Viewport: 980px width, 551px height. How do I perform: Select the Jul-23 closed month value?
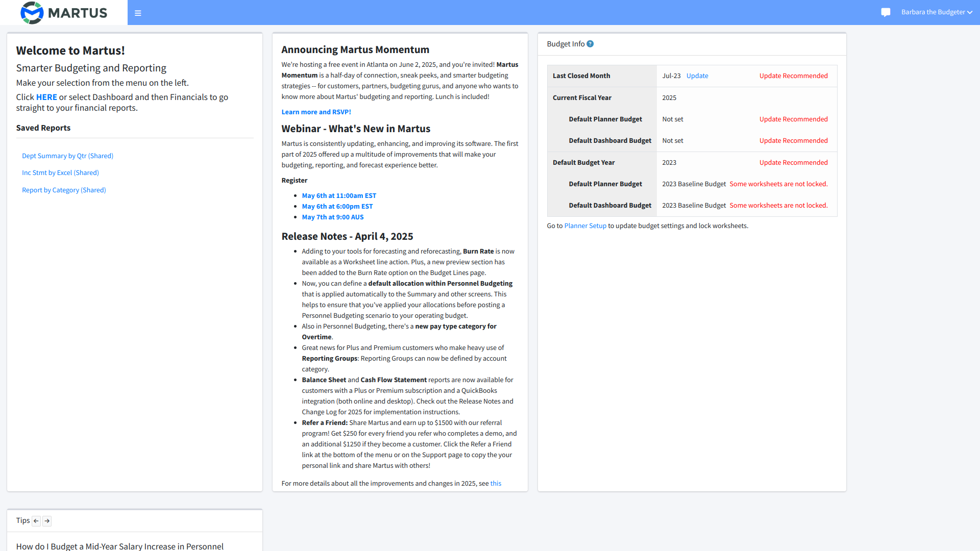click(x=671, y=76)
